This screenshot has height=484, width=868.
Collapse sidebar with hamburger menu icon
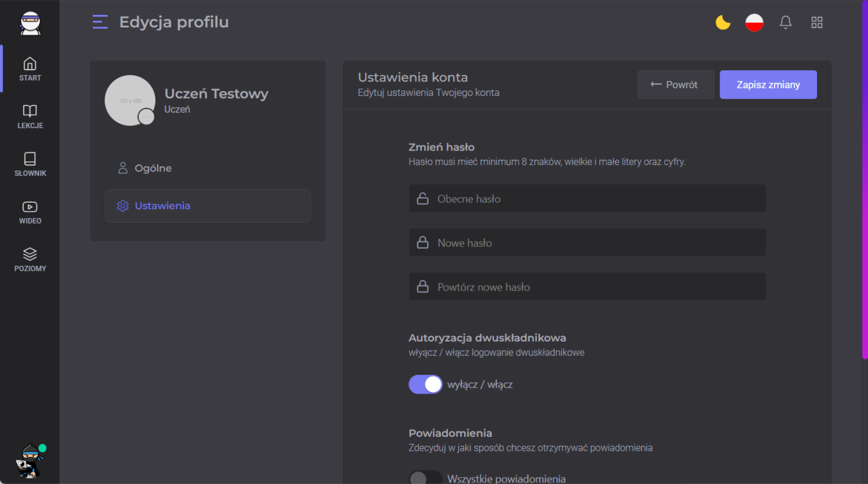coord(100,22)
